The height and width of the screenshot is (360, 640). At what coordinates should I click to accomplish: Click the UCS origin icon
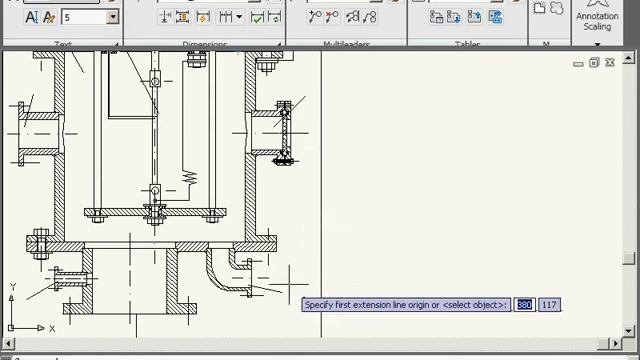pos(11,327)
